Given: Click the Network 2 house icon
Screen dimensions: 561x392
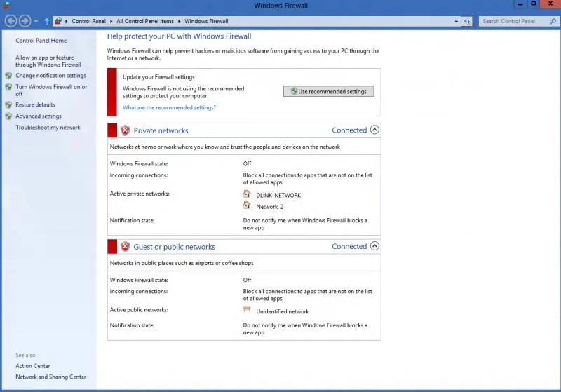Looking at the screenshot, I should coord(247,205).
